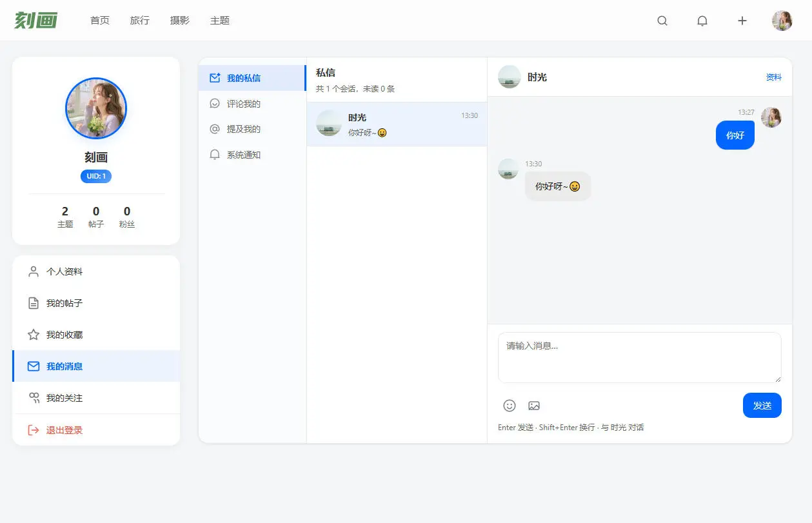
Task: View the 粉丝 count of 0
Action: click(127, 217)
